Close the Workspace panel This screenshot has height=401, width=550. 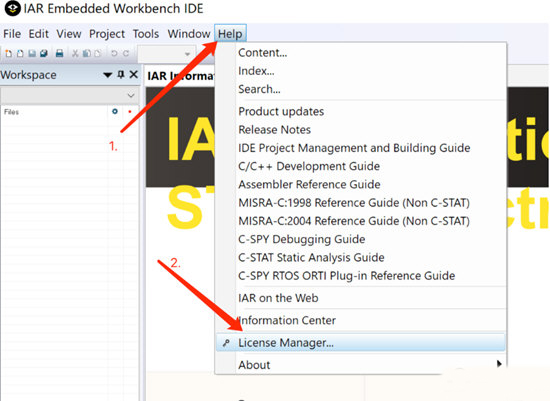point(134,74)
